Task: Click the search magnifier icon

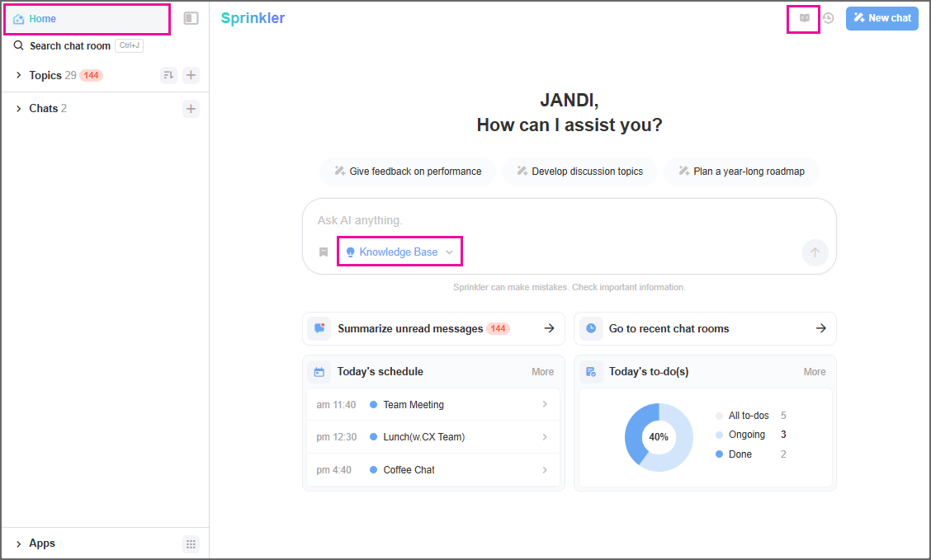Action: point(19,45)
